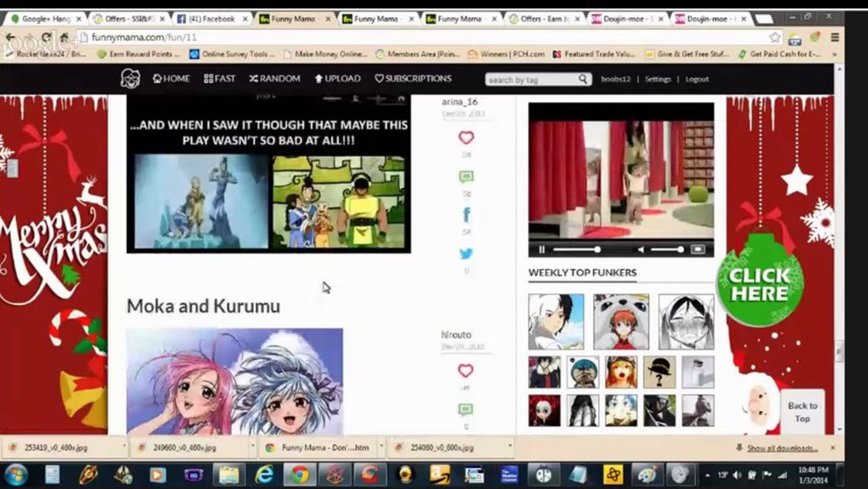The image size is (868, 489).
Task: Expand the 249660_v0_460x.jpg download options arrow
Action: pyautogui.click(x=252, y=448)
